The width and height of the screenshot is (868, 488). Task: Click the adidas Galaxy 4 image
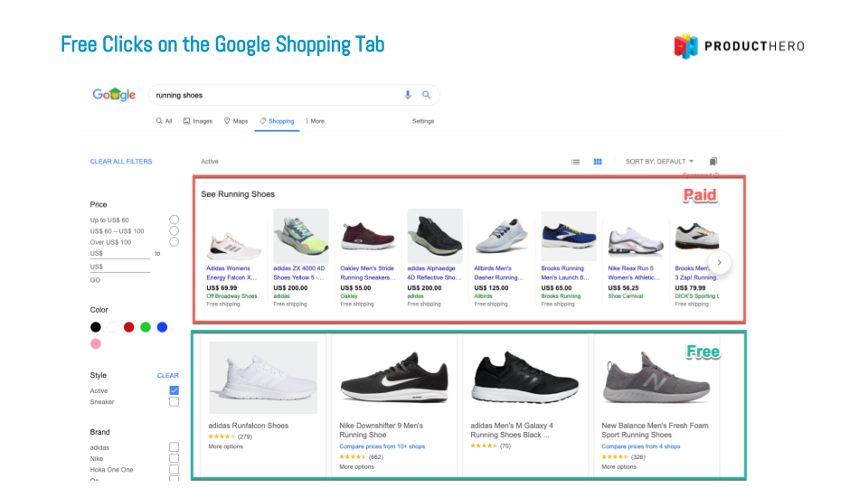525,379
